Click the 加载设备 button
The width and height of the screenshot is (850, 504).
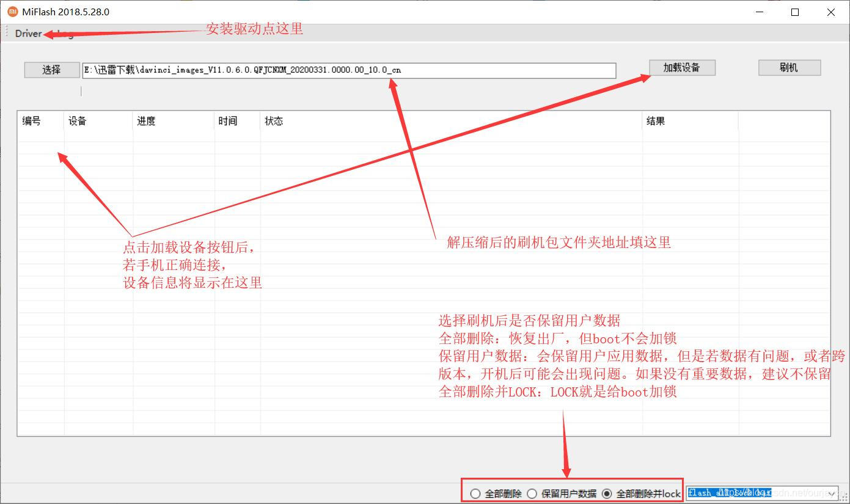pos(681,67)
